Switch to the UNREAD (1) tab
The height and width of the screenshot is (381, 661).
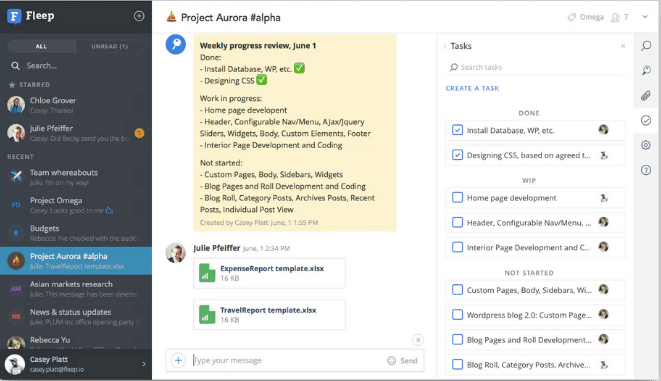110,46
